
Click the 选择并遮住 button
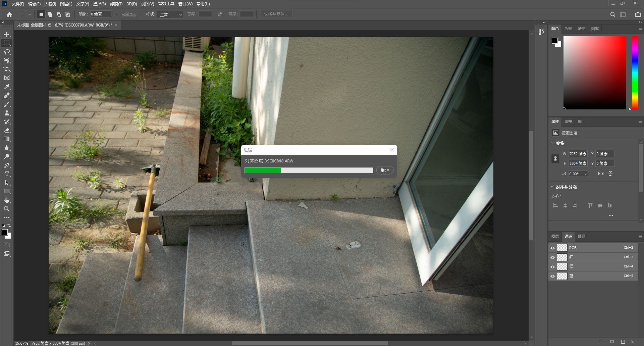[276, 14]
